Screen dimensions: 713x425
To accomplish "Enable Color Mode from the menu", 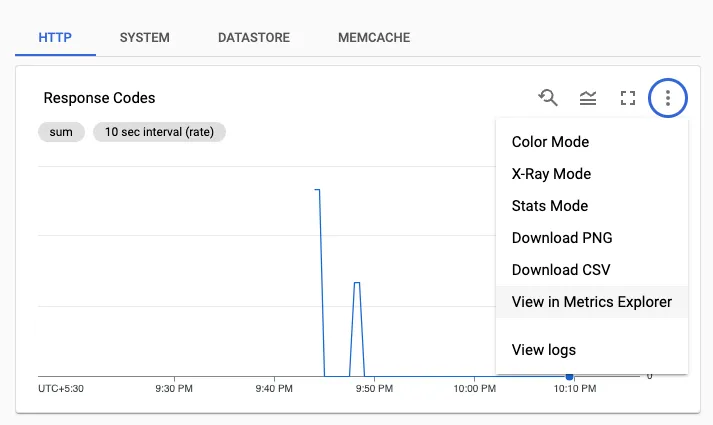I will (x=550, y=142).
